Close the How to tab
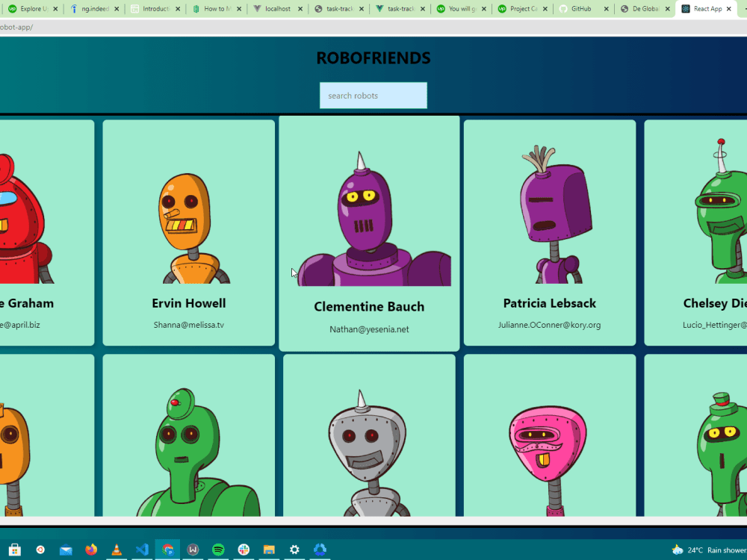 coord(239,8)
